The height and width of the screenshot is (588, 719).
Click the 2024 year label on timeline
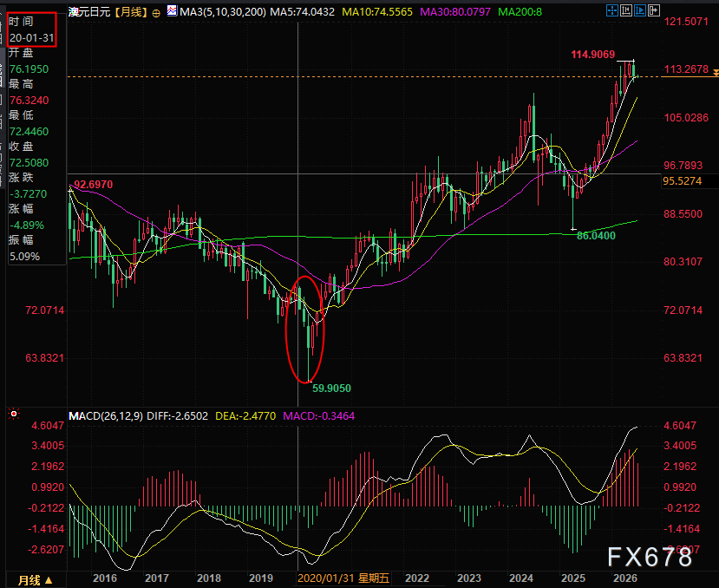[521, 578]
